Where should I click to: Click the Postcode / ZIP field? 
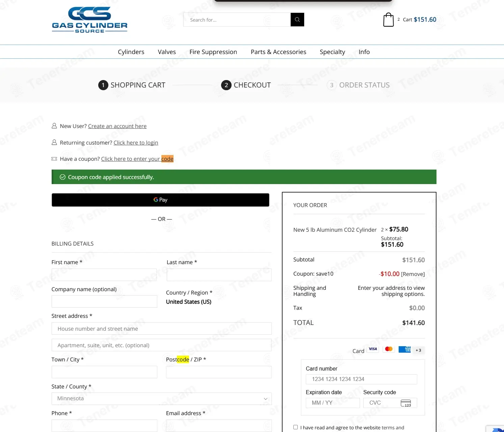(219, 372)
